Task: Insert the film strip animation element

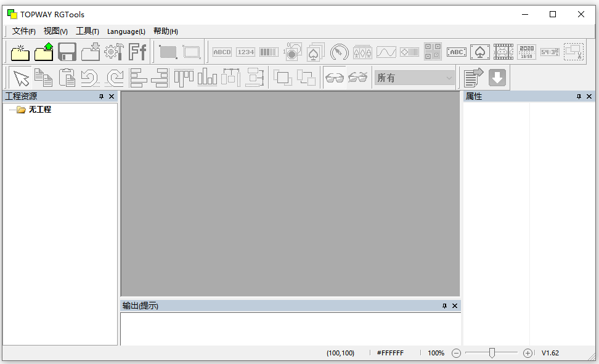Action: (x=503, y=52)
